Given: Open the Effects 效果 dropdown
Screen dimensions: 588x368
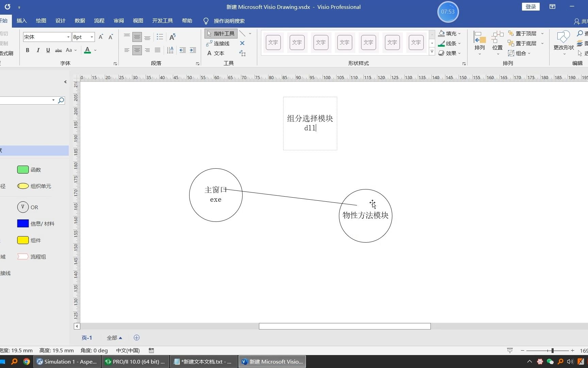Looking at the screenshot, I should pos(450,53).
